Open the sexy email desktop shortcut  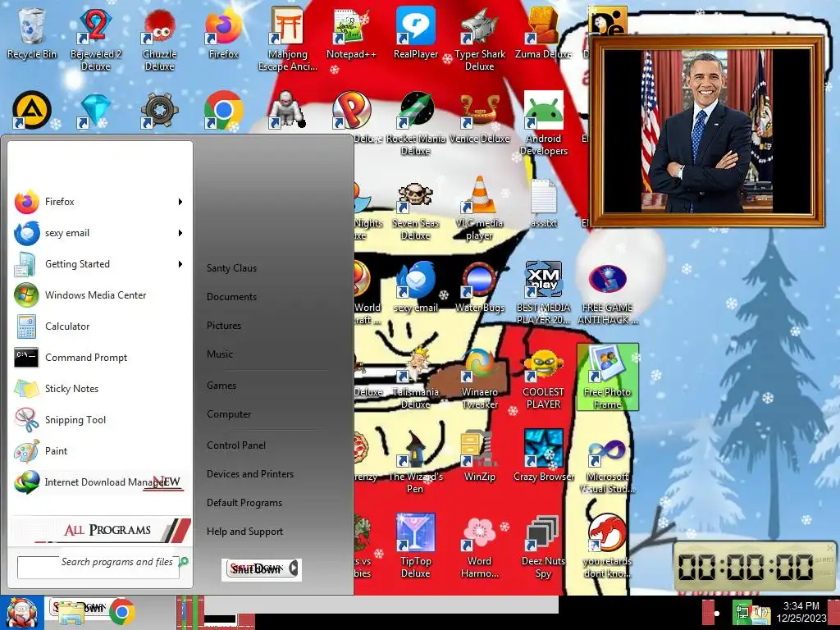tap(416, 288)
